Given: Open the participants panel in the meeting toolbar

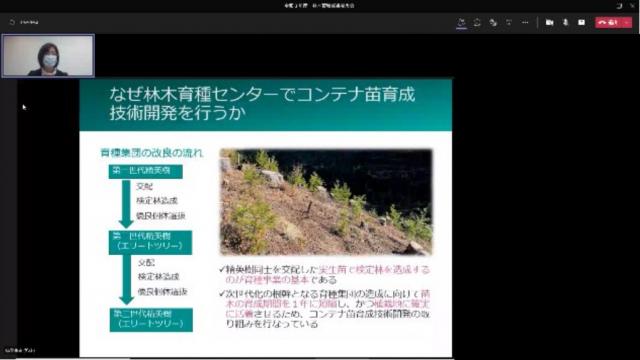Looking at the screenshot, I should pyautogui.click(x=462, y=22).
